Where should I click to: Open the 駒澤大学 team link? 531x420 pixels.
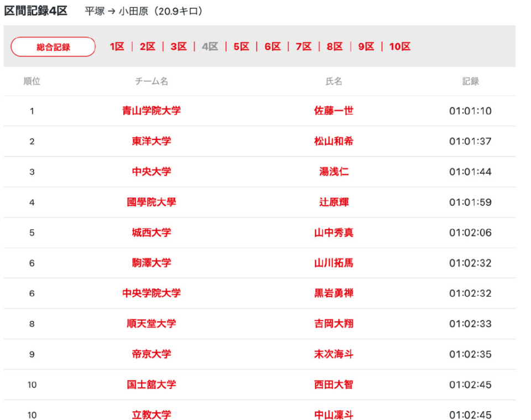[x=152, y=263]
